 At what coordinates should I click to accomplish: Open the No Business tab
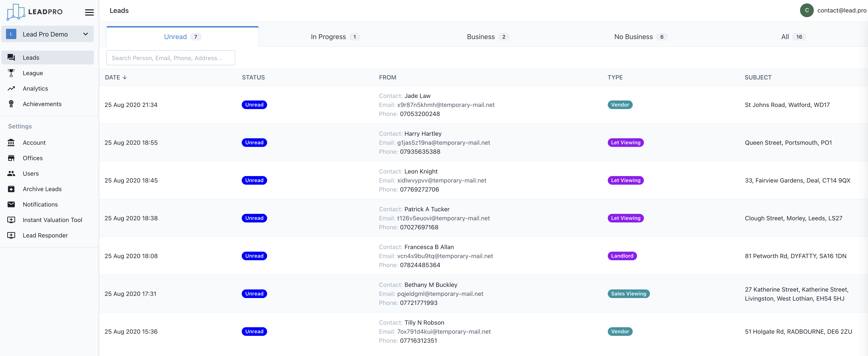tap(640, 37)
